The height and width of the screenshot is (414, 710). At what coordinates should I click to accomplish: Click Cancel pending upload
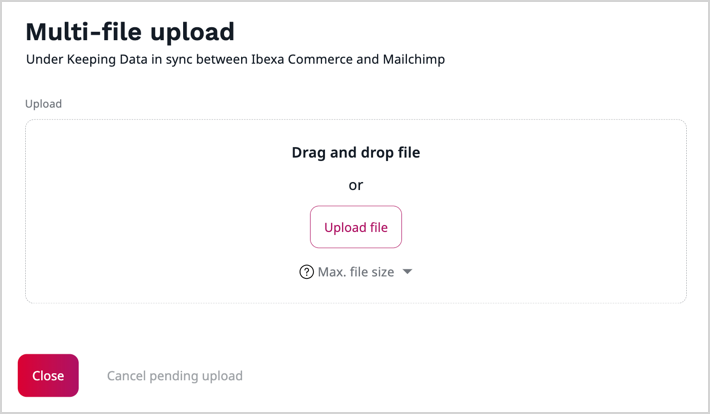175,376
